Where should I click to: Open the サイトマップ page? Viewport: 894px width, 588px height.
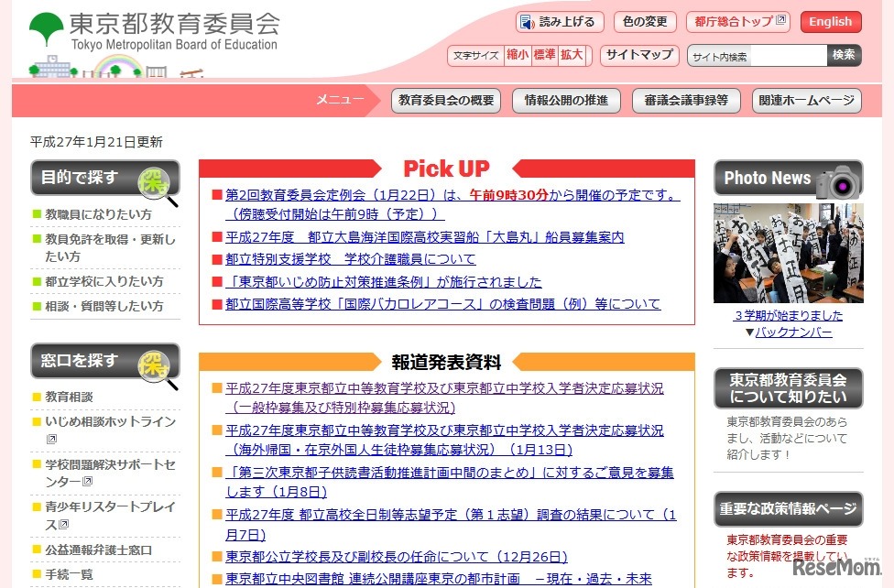pos(639,55)
